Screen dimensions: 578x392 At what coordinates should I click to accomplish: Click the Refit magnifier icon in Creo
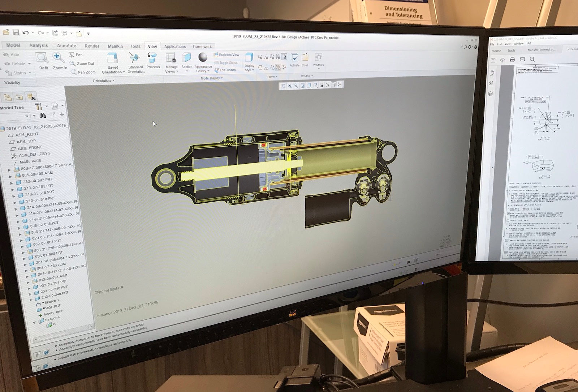pos(42,57)
